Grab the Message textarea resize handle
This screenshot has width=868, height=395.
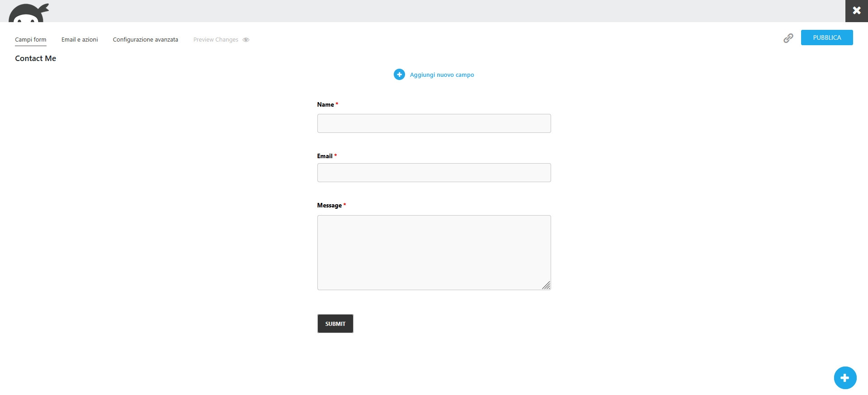pos(546,285)
